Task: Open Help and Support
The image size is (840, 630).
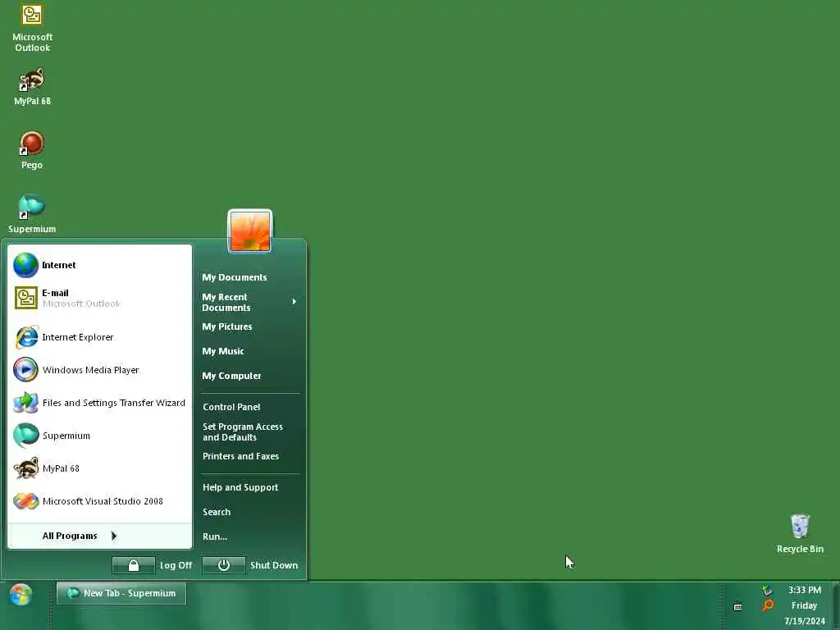Action: pyautogui.click(x=240, y=487)
